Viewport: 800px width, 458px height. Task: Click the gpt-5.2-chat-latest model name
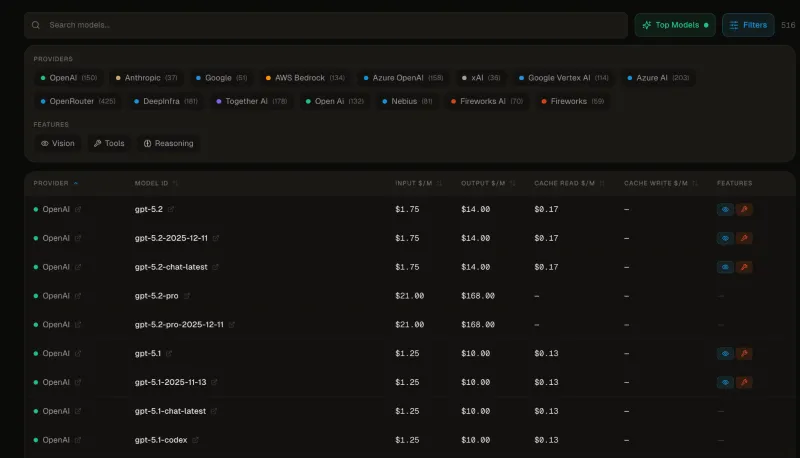pos(171,267)
